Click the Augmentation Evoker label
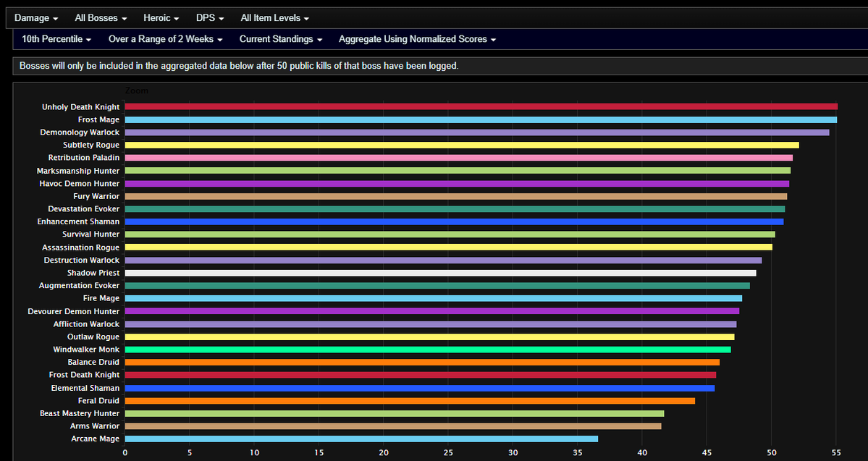The image size is (868, 461). click(79, 286)
